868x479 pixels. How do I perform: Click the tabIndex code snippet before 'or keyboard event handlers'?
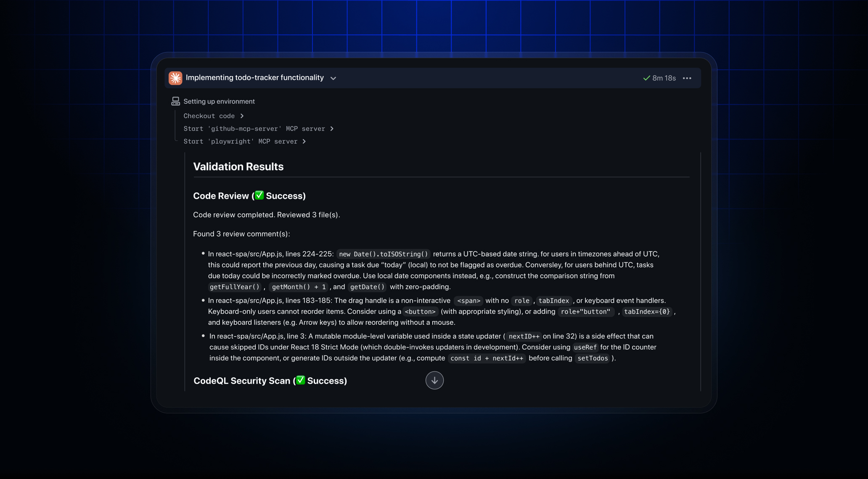coord(554,301)
